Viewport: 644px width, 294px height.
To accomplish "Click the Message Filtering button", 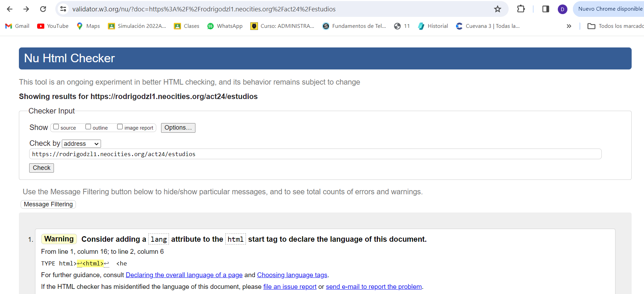I will tap(48, 204).
